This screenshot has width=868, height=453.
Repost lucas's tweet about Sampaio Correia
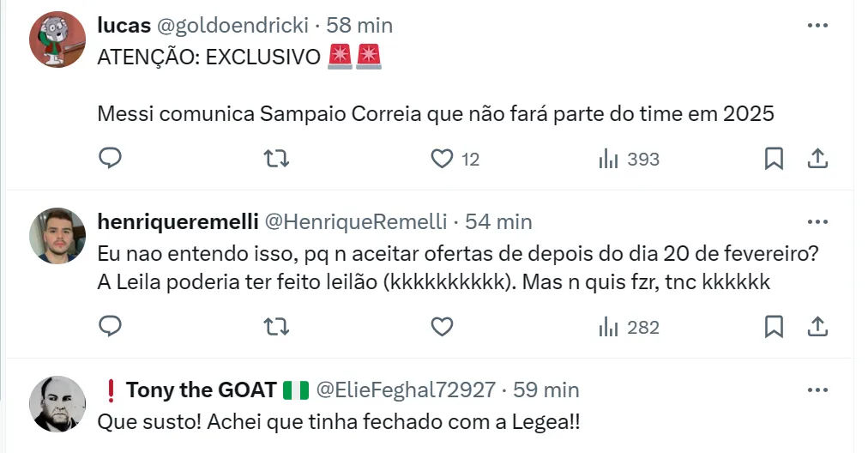275,159
